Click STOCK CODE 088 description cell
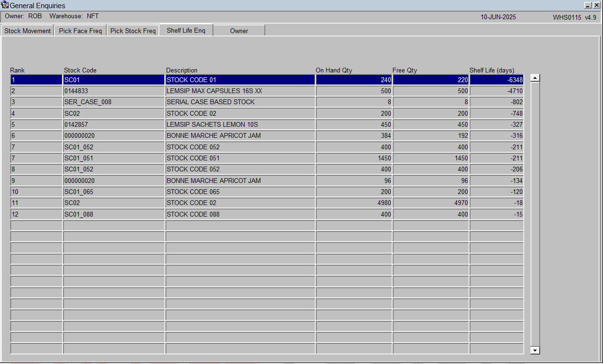The height and width of the screenshot is (364, 603). pyautogui.click(x=240, y=214)
